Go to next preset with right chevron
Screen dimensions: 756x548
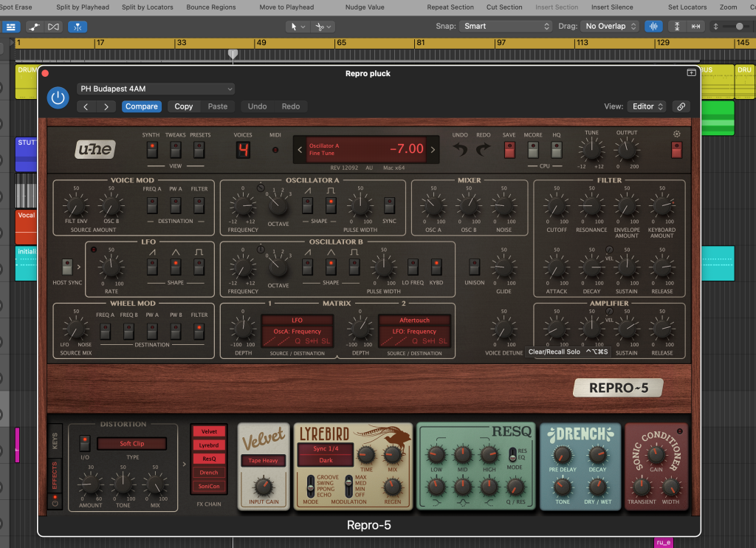point(106,106)
